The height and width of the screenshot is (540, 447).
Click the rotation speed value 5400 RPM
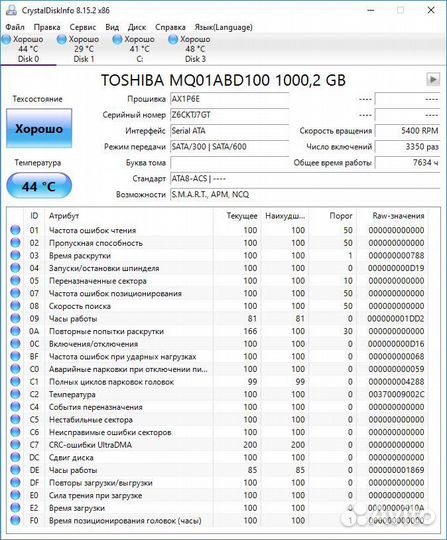click(x=407, y=131)
